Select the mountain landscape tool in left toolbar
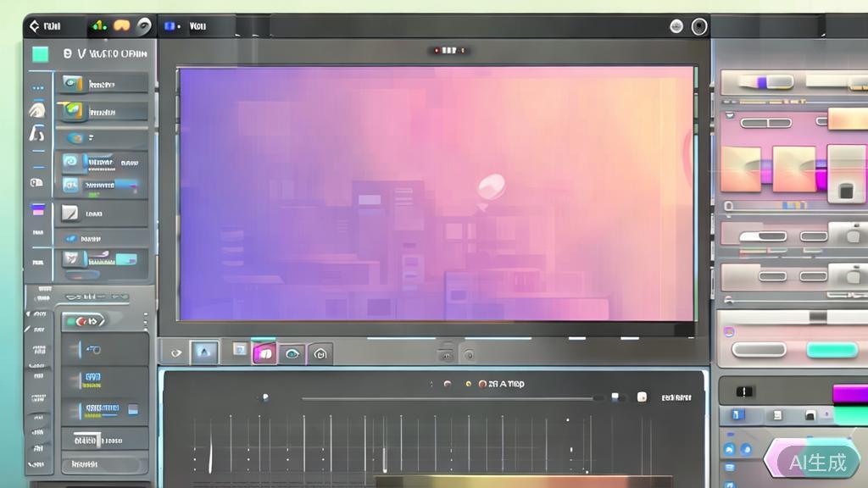This screenshot has height=488, width=868. click(x=37, y=108)
